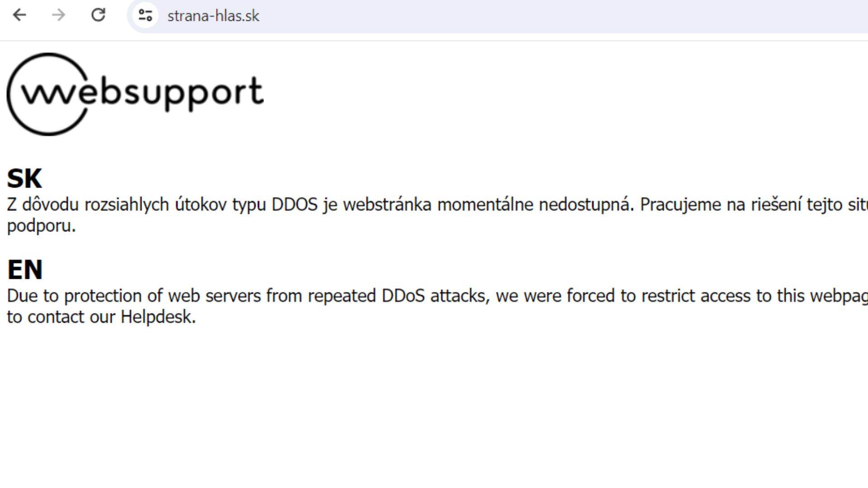Click the word nedostupná in Slovak message
The image size is (868, 488).
coord(586,205)
